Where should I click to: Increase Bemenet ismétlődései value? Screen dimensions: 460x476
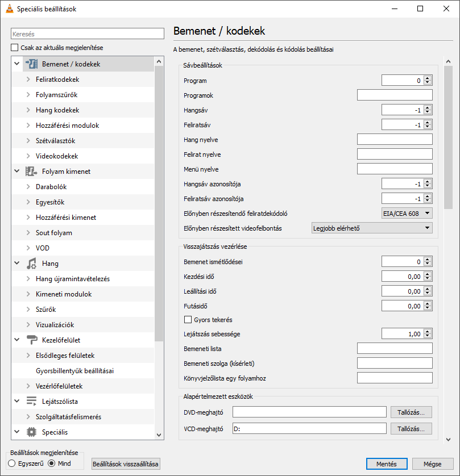pyautogui.click(x=428, y=259)
